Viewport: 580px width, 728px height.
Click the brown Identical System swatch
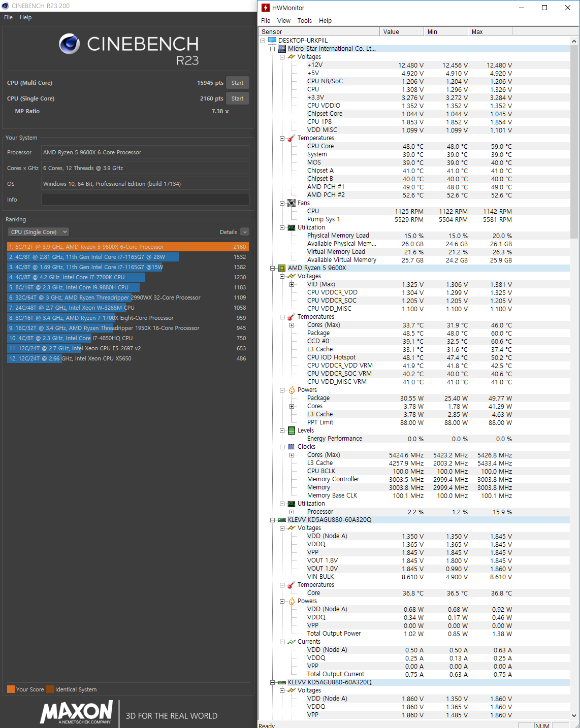50,689
